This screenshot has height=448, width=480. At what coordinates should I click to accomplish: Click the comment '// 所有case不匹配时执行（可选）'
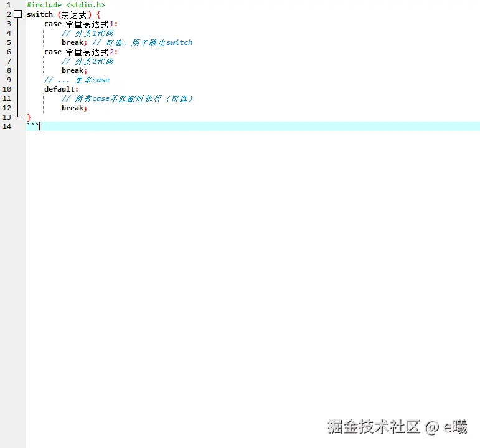pyautogui.click(x=127, y=98)
